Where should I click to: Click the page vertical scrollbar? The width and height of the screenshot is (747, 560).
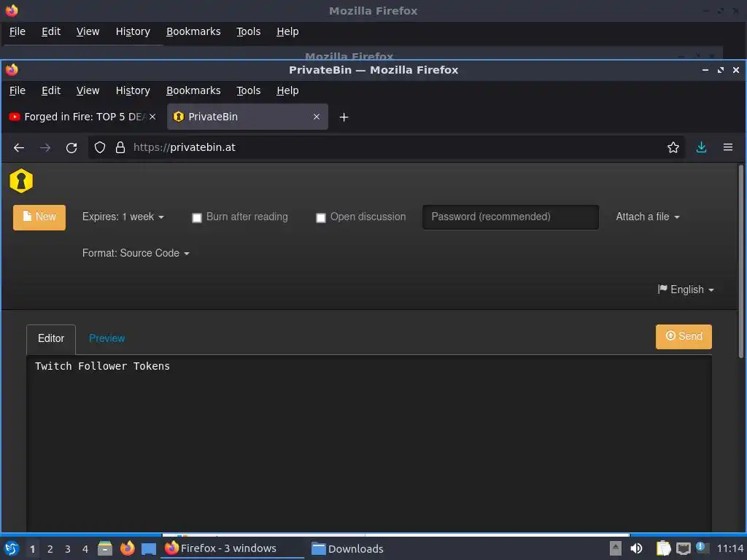click(x=741, y=261)
